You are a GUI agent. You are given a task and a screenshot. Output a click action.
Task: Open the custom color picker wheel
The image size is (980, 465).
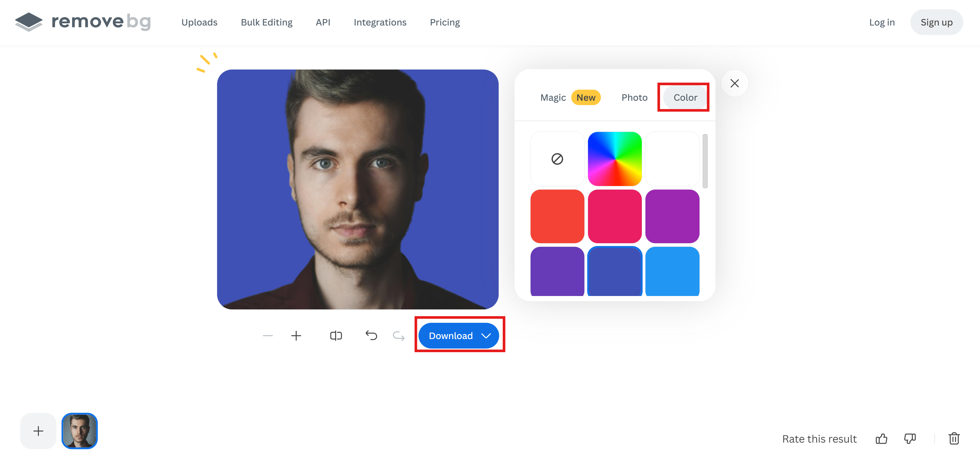615,159
